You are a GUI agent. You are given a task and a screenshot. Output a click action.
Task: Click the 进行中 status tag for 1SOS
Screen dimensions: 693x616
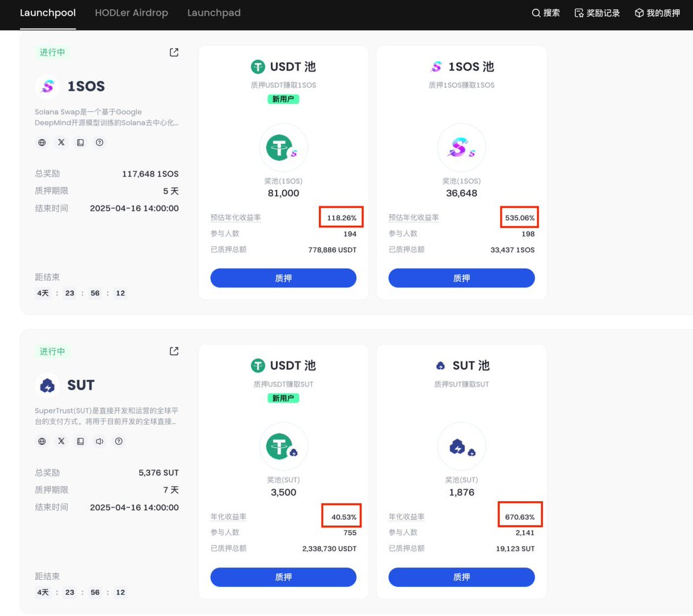coord(52,53)
